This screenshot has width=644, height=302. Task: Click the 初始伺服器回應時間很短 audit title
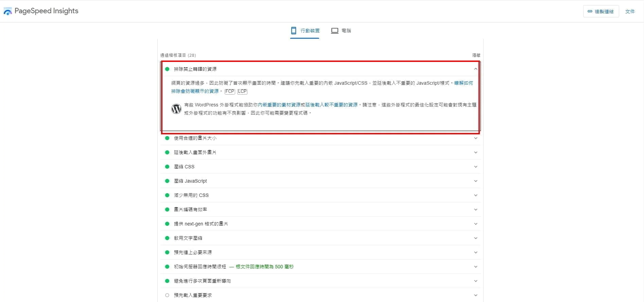[200, 267]
